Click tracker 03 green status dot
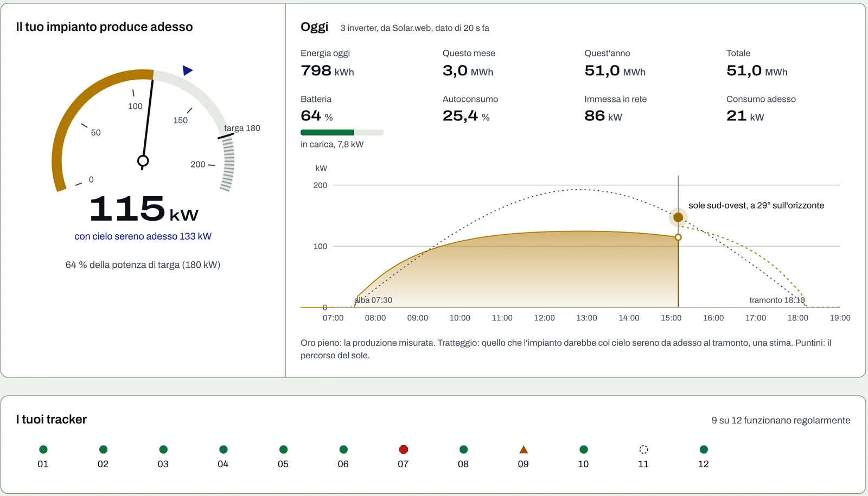Viewport: 868px width, 496px height. coord(163,449)
